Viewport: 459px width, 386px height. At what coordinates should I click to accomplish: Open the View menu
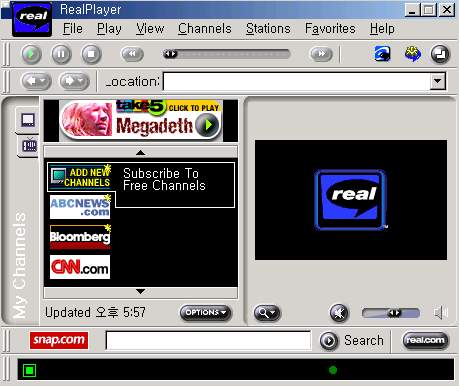tap(150, 29)
